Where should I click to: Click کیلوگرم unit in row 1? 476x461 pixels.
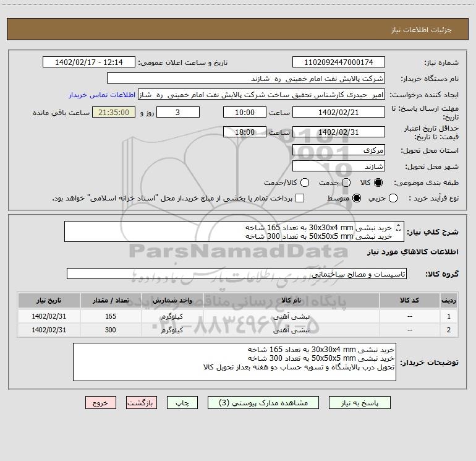pos(172,317)
